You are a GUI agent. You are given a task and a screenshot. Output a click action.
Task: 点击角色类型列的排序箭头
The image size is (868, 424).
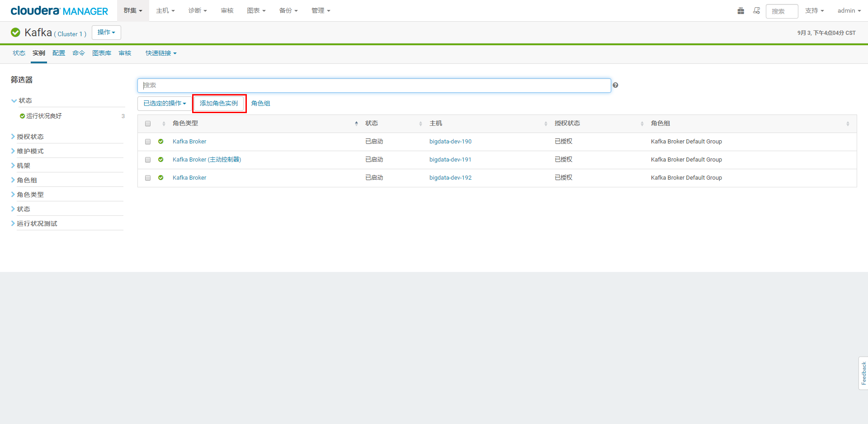point(356,123)
